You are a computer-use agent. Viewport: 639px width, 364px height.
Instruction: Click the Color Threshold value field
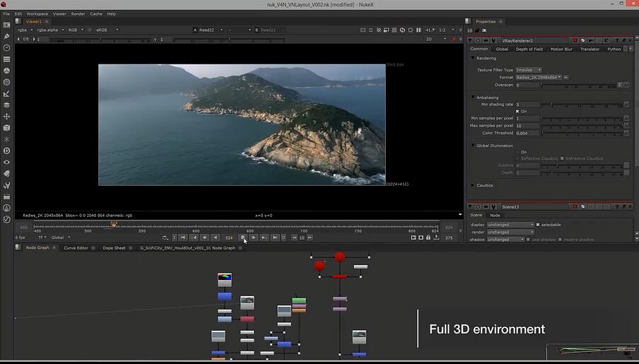click(x=527, y=134)
